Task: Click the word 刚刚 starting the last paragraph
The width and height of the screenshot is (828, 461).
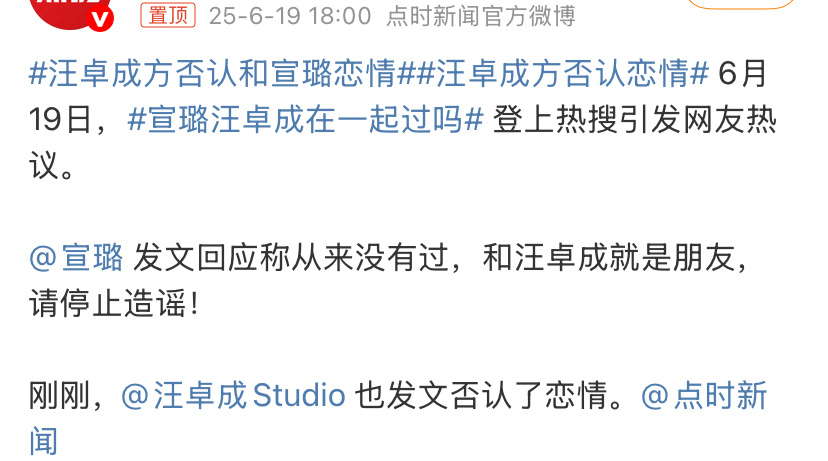Action: [x=60, y=395]
